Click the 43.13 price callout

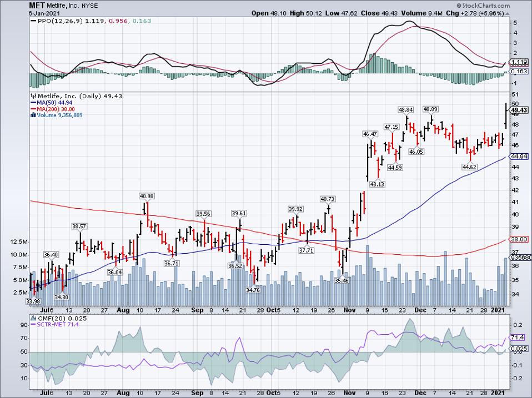(x=377, y=184)
